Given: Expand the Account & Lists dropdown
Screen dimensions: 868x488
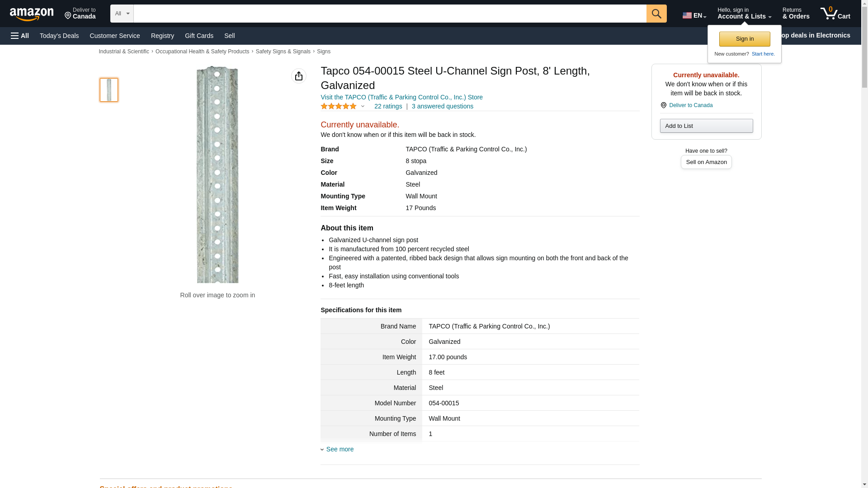Looking at the screenshot, I should click(x=744, y=14).
